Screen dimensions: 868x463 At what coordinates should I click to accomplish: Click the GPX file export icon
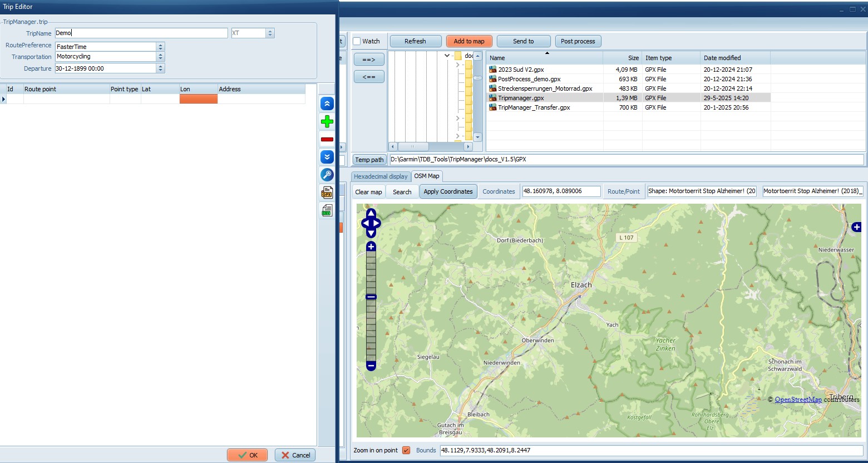coord(327,193)
